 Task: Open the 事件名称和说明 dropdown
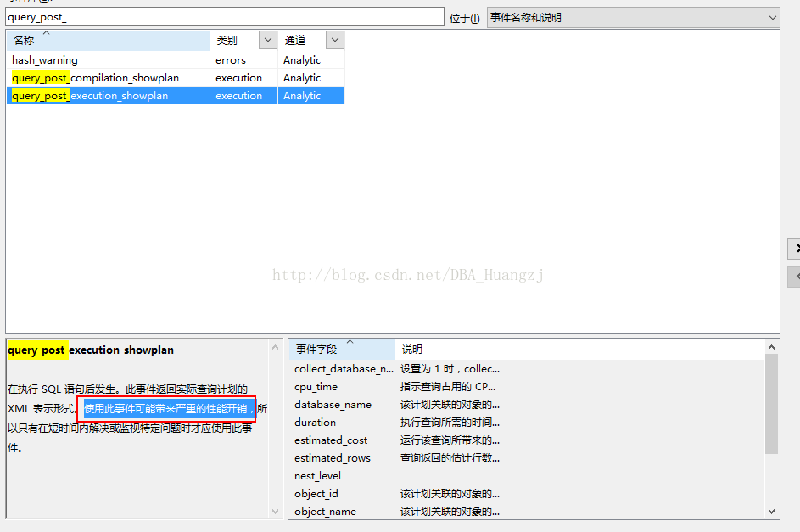[x=633, y=17]
